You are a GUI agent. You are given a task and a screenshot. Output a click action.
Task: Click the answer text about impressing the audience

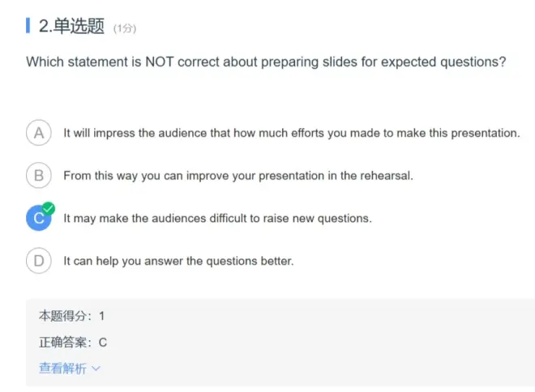291,133
